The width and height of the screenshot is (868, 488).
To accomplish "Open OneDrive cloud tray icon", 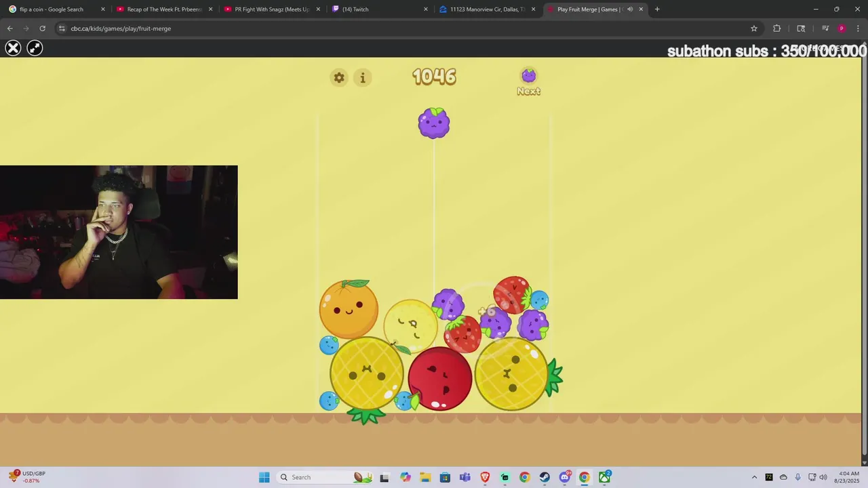I will point(783,477).
